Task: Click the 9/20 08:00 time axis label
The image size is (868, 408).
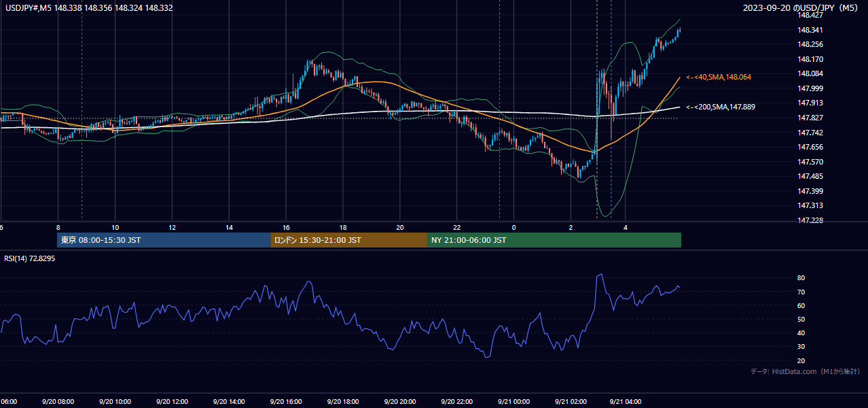Action: [x=58, y=401]
